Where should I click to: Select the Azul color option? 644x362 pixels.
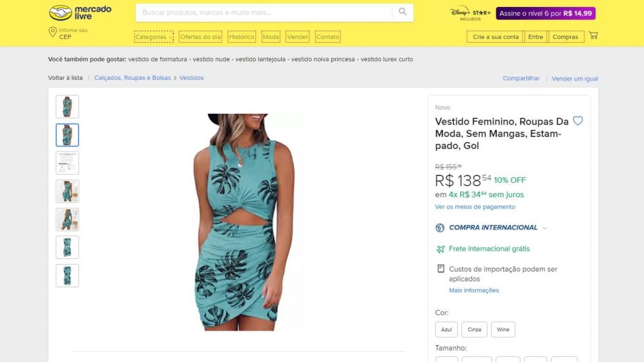pos(447,329)
